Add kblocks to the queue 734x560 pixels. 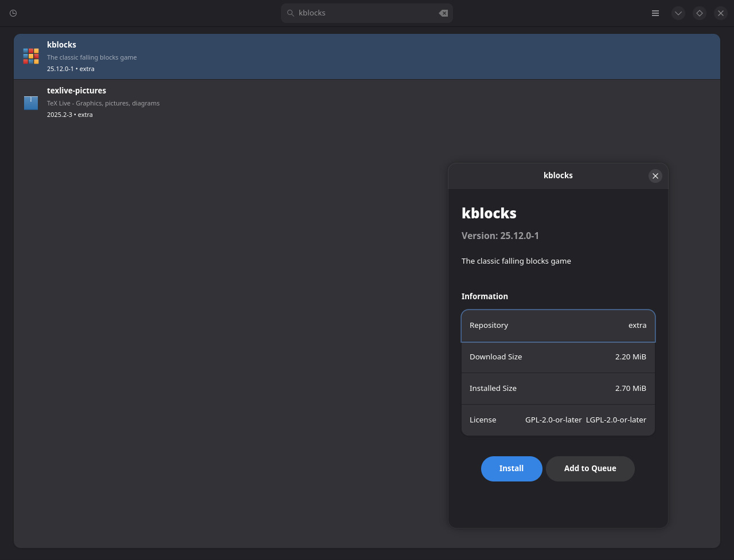(590, 468)
